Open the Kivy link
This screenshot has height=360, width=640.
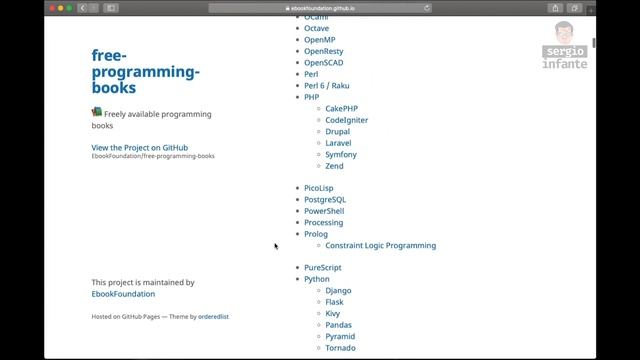click(x=333, y=313)
